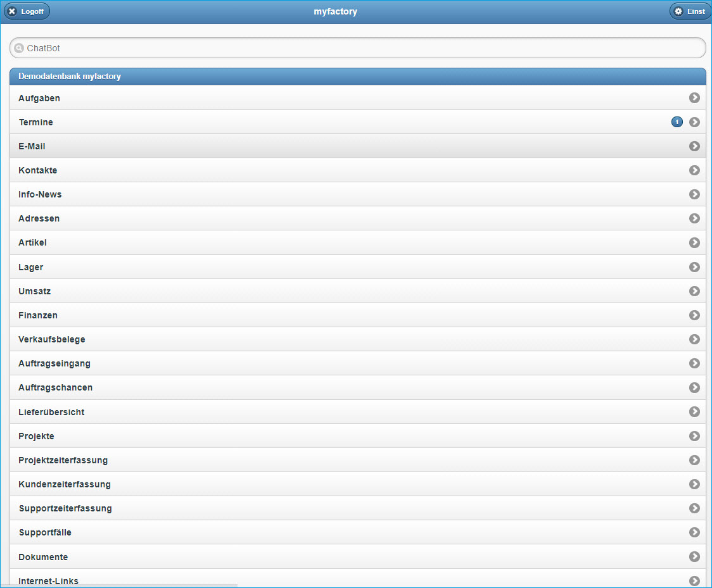Open the Kontakte entry

coord(358,170)
